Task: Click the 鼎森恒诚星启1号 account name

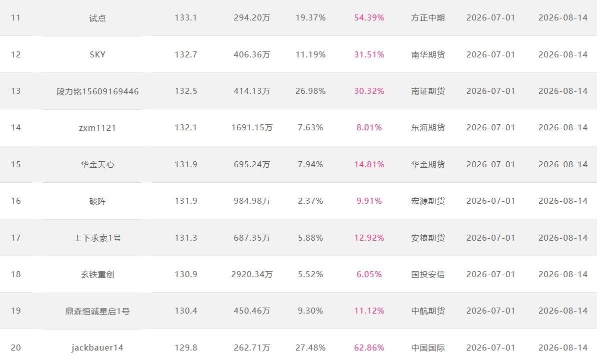Action: point(97,311)
